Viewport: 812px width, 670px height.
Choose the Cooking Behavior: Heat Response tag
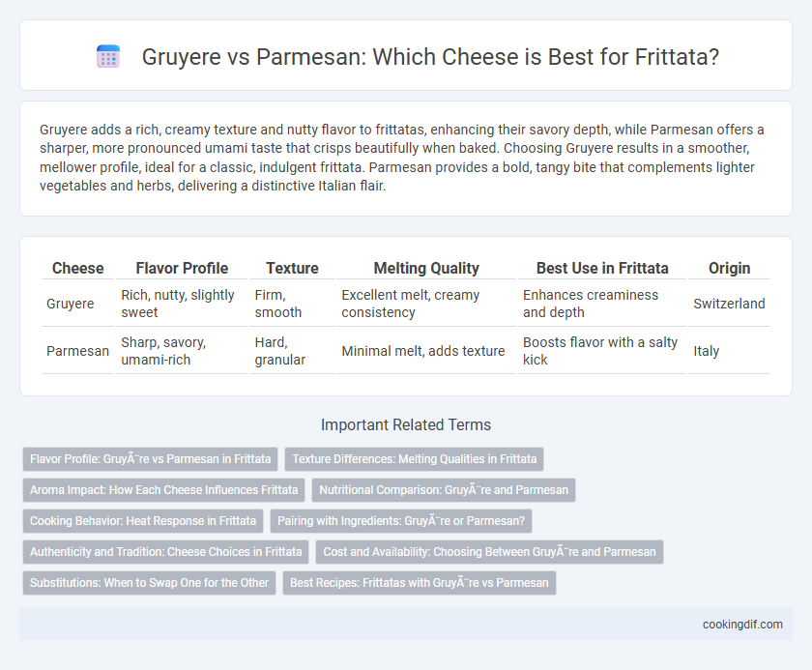143,521
